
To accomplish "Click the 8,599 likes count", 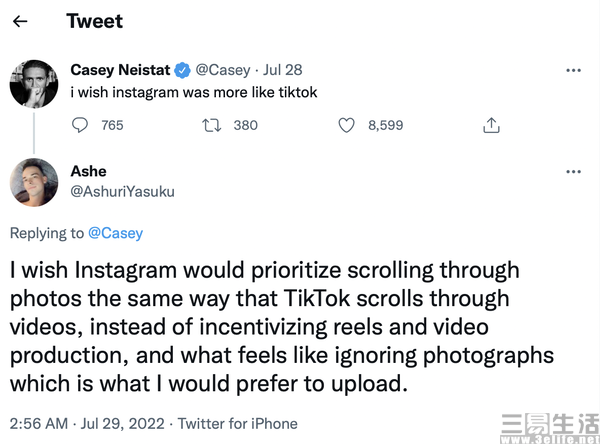I will point(386,125).
